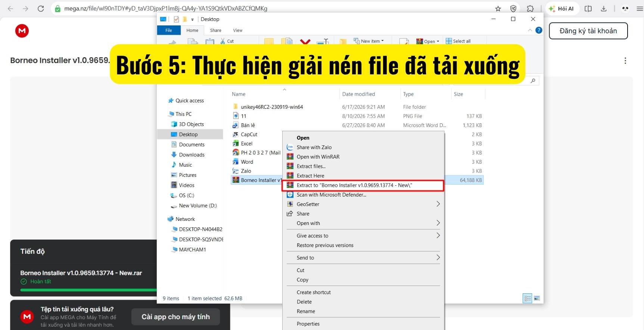Viewport: 644px width, 330px height.
Task: Reload the browser page
Action: point(41,9)
